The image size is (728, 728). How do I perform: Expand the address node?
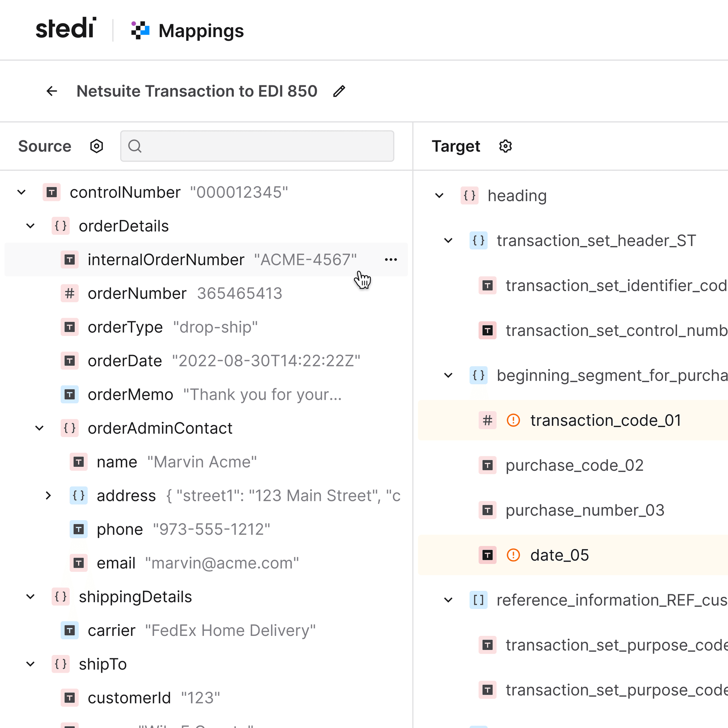click(x=48, y=496)
